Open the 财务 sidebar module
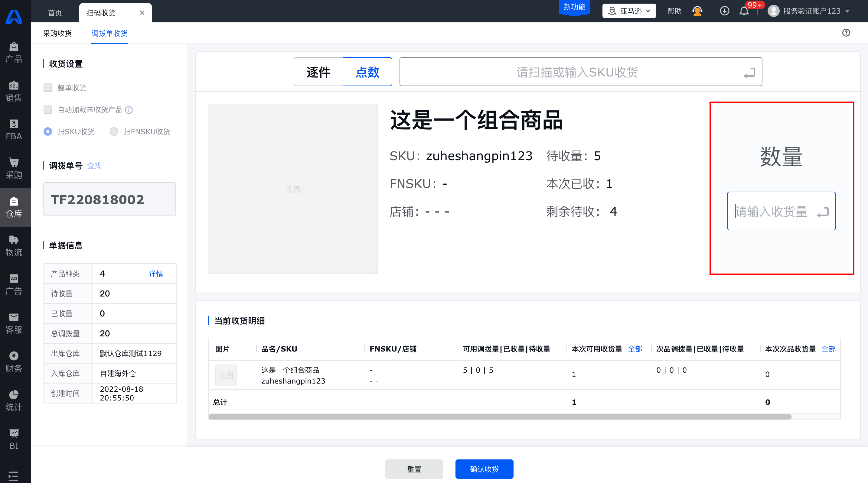868x483 pixels. pyautogui.click(x=14, y=362)
